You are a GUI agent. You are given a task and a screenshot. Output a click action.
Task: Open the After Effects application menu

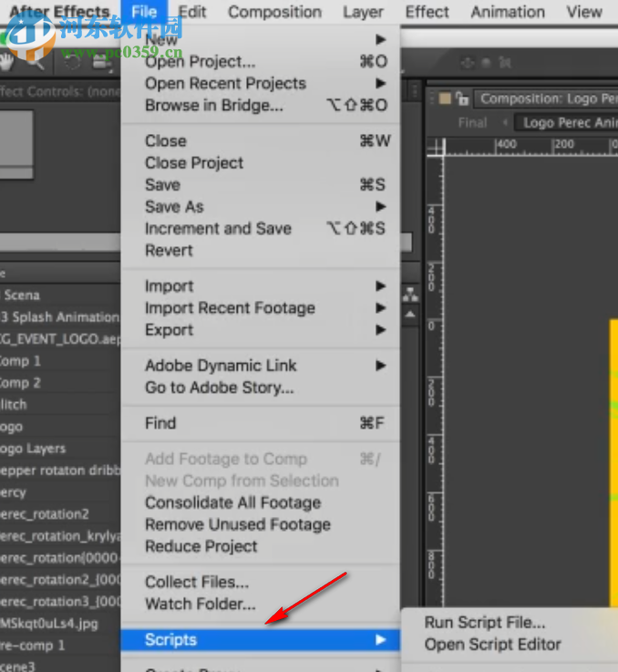[x=59, y=12]
